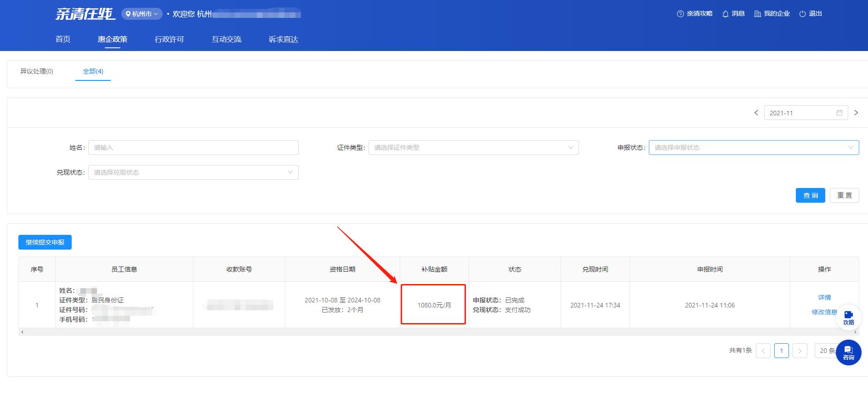
Task: Click the 消息 bell icon
Action: tap(726, 14)
